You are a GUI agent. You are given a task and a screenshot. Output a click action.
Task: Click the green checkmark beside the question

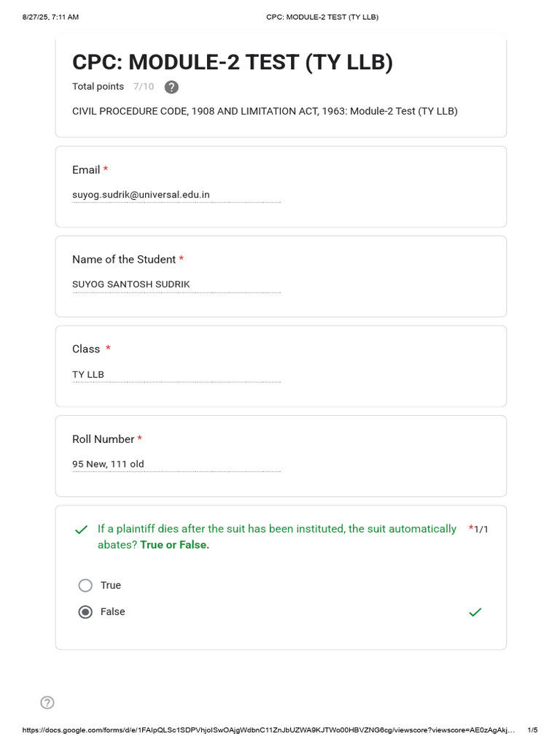tap(81, 530)
